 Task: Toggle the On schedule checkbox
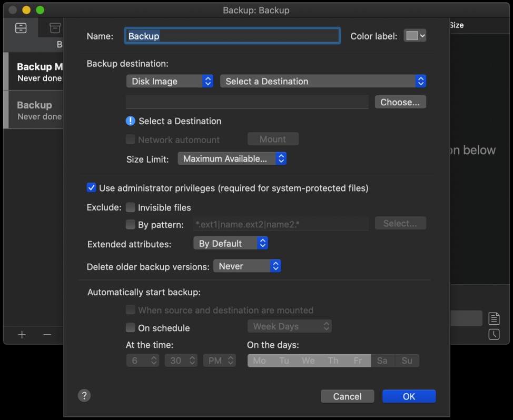pos(131,328)
